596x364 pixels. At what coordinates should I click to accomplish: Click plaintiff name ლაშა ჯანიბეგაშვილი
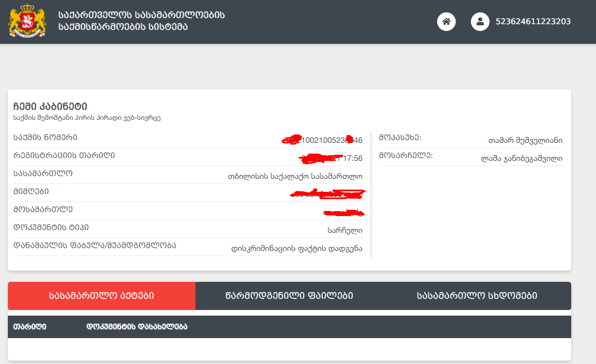(522, 159)
